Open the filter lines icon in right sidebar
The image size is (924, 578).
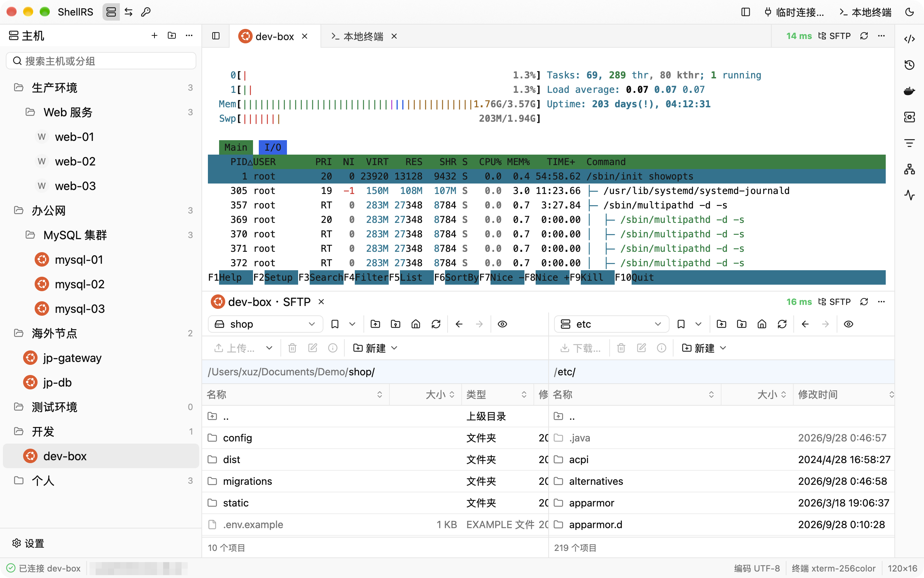click(x=910, y=143)
